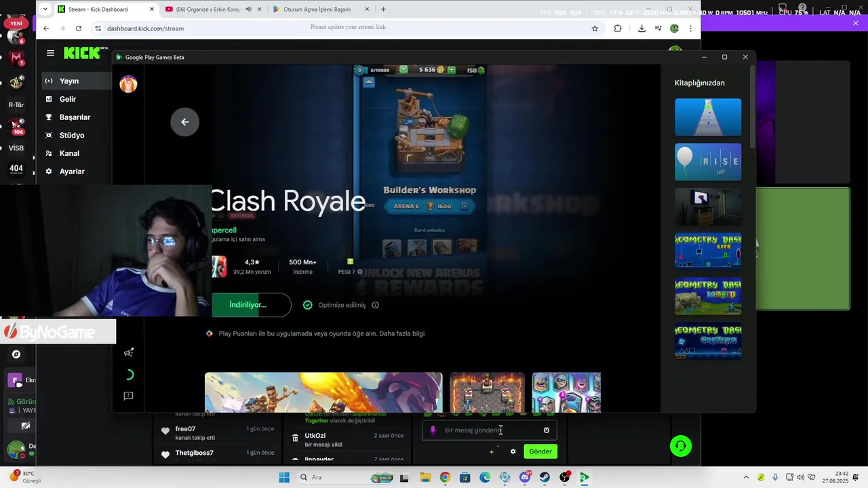Open Geometry Dash World library thumbnail
The width and height of the screenshot is (868, 488).
tap(708, 296)
